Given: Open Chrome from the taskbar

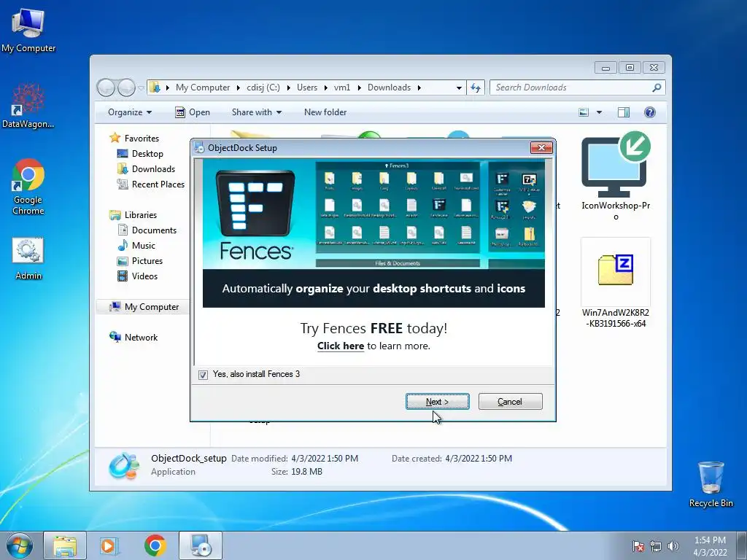Looking at the screenshot, I should [155, 545].
